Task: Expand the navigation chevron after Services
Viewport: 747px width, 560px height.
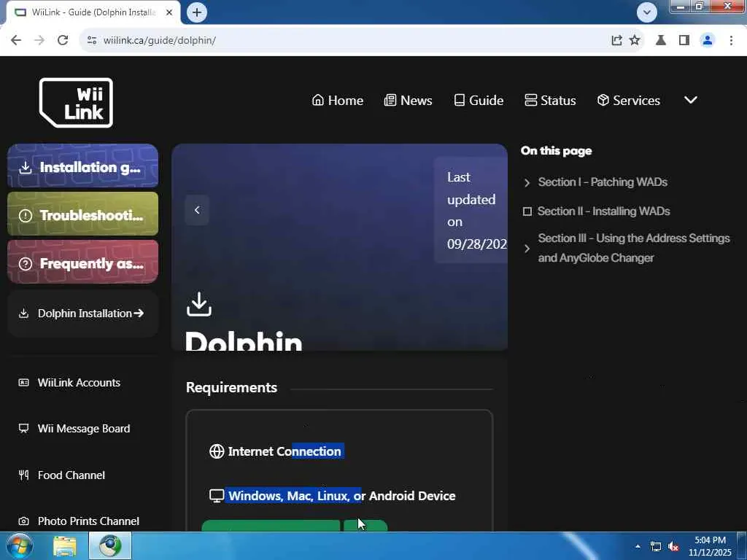Action: (x=691, y=100)
